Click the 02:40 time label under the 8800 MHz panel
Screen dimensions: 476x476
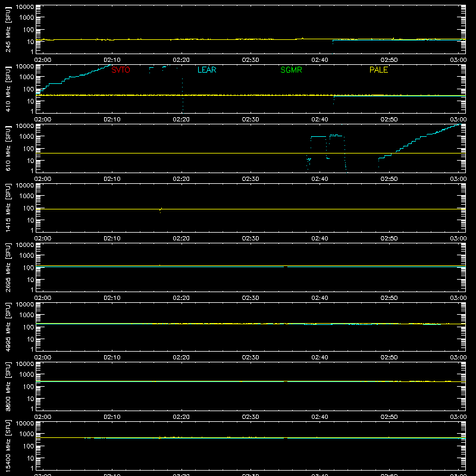click(x=320, y=417)
